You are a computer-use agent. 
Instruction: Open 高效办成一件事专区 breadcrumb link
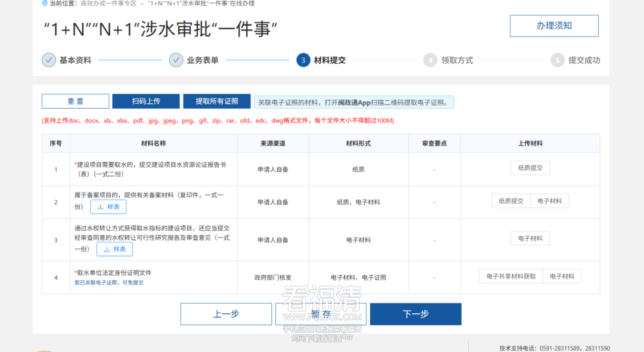click(x=109, y=4)
